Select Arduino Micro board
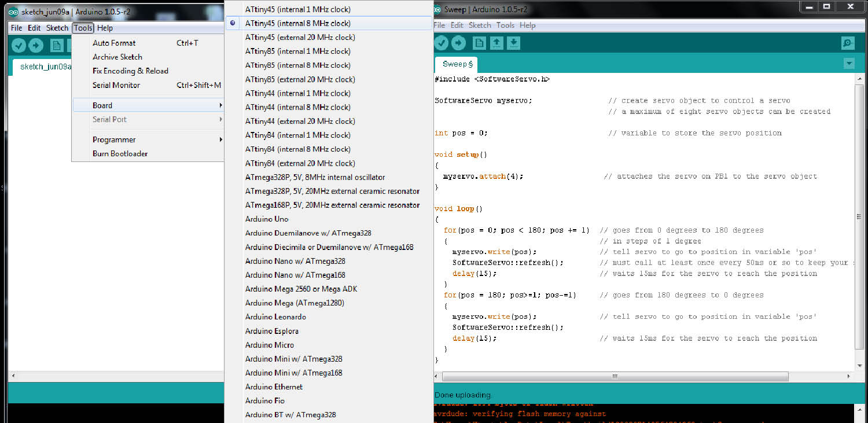The image size is (868, 423). click(x=329, y=345)
